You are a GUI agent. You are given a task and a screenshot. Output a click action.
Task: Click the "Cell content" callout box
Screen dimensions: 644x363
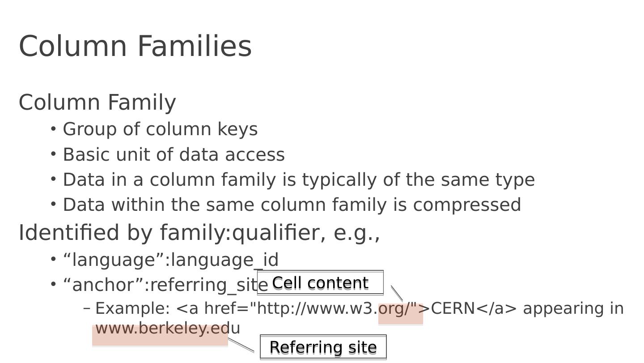pos(320,283)
